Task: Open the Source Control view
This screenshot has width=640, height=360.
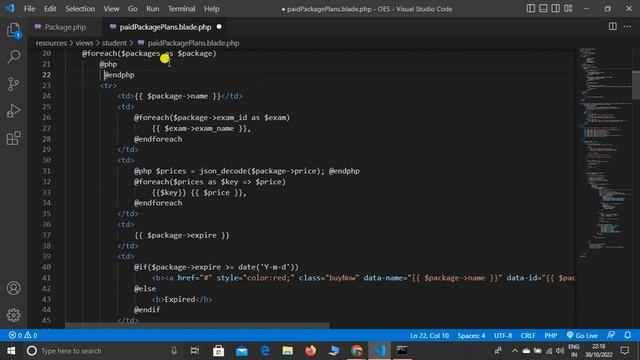Action: (13, 84)
